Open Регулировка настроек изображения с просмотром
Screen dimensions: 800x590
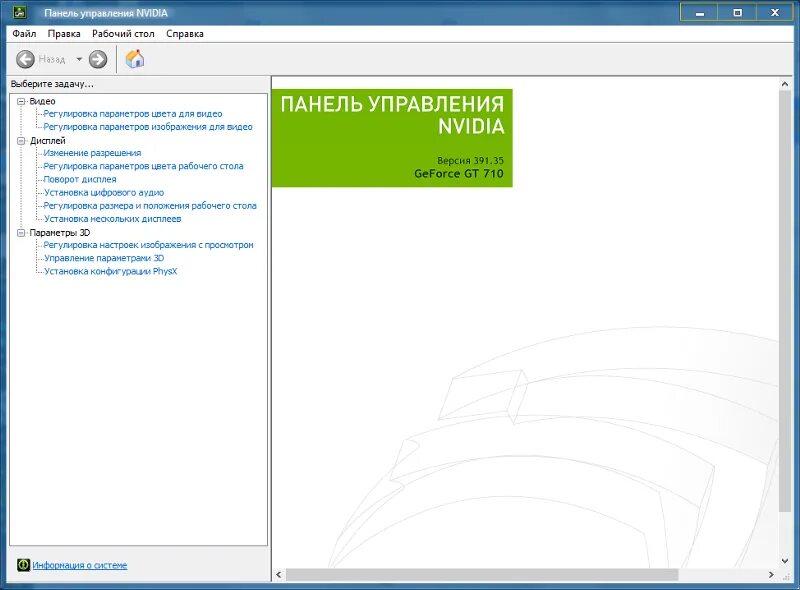click(x=148, y=245)
